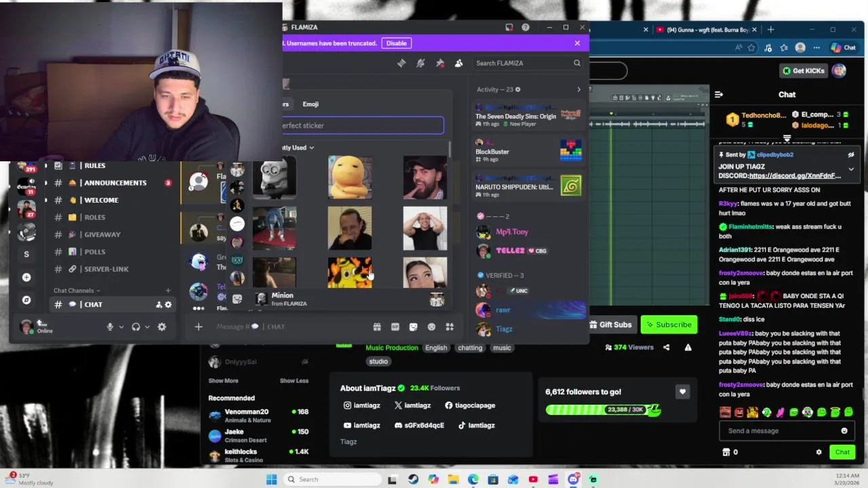Open headphone output options arrow
The image size is (868, 488).
pos(147,327)
